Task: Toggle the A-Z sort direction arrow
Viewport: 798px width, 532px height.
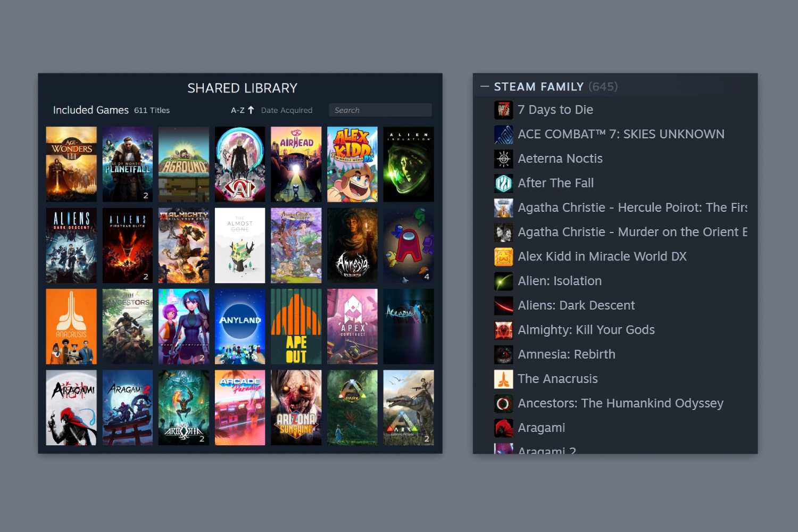Action: 252,110
